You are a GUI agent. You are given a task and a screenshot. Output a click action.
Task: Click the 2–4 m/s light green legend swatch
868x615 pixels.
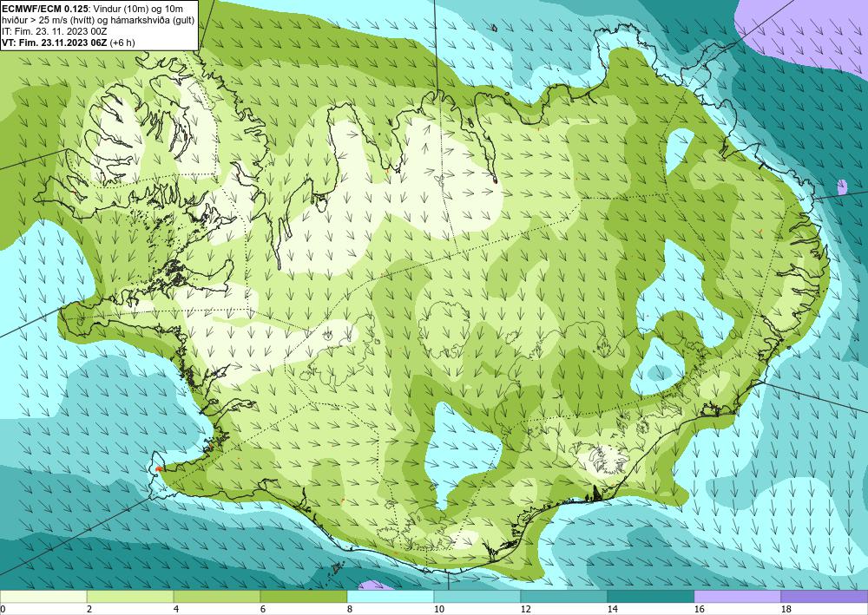click(130, 596)
